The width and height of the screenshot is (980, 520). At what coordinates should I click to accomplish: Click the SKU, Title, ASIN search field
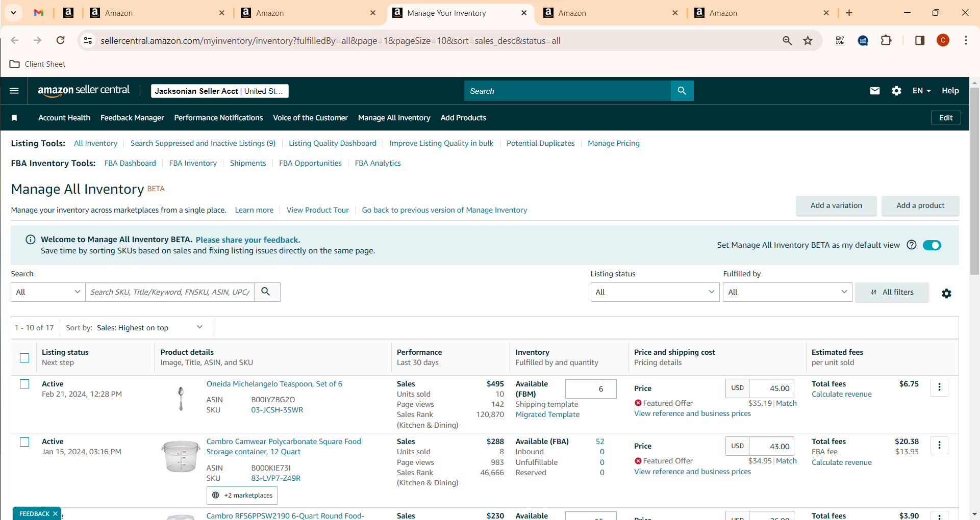coord(170,292)
